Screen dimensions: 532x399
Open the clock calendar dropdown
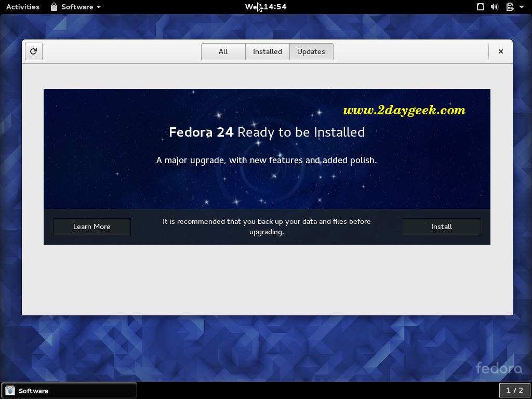[266, 7]
